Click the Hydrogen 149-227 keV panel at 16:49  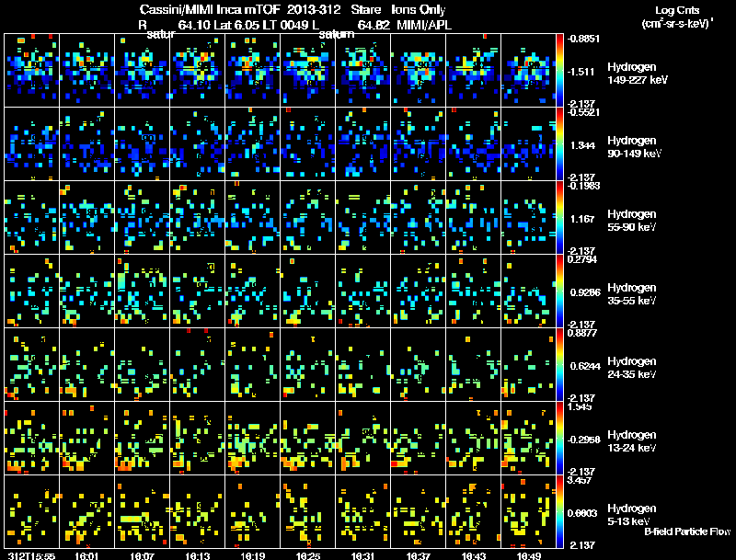pos(528,71)
